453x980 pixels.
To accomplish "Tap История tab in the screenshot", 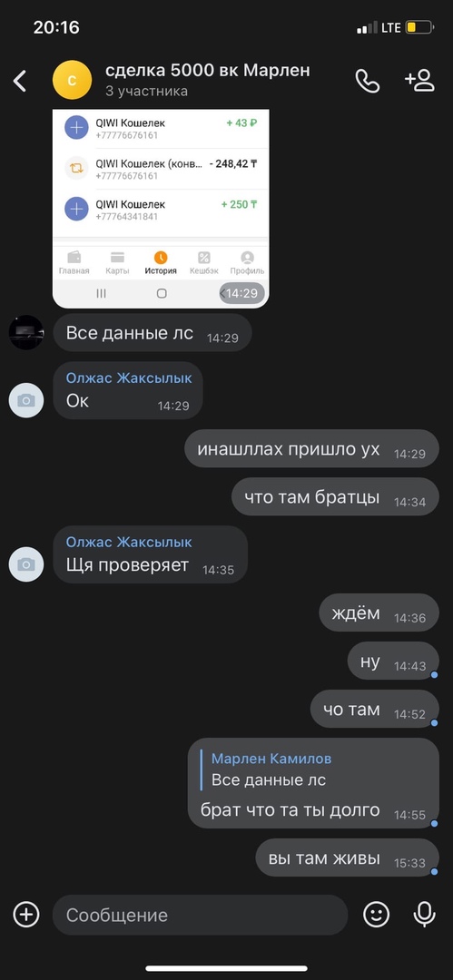I will 161,263.
